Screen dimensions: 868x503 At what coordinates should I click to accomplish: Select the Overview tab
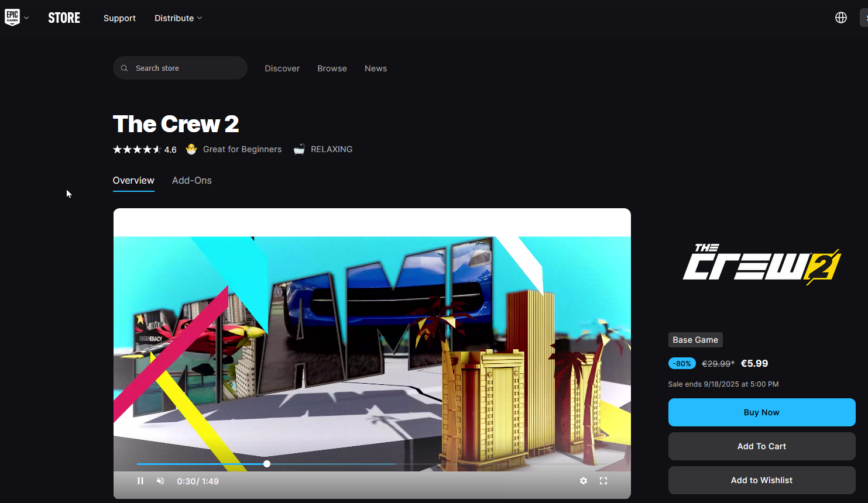pos(133,181)
